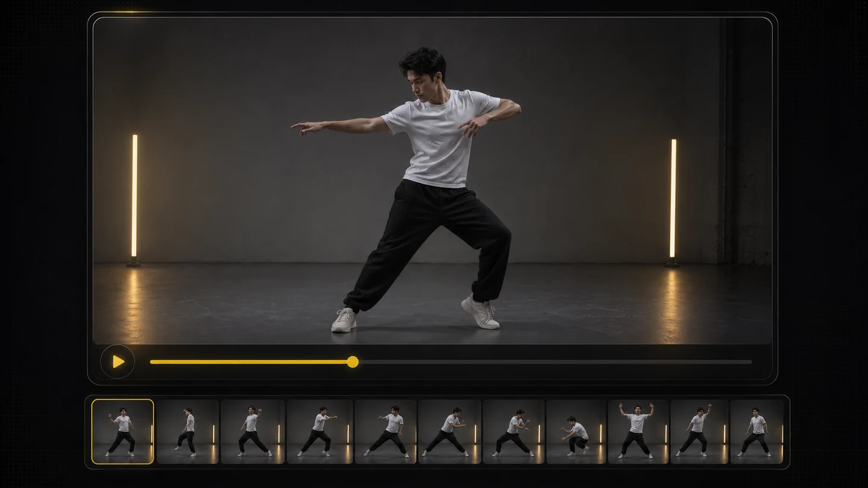Image resolution: width=868 pixels, height=488 pixels.
Task: Select the thumbnail of the crouching dancer
Action: pyautogui.click(x=576, y=431)
